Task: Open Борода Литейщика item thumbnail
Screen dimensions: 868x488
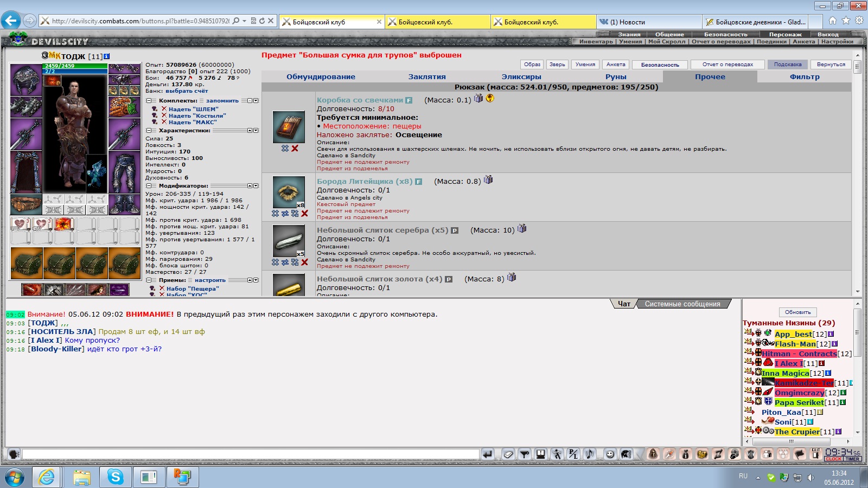Action: click(x=289, y=192)
